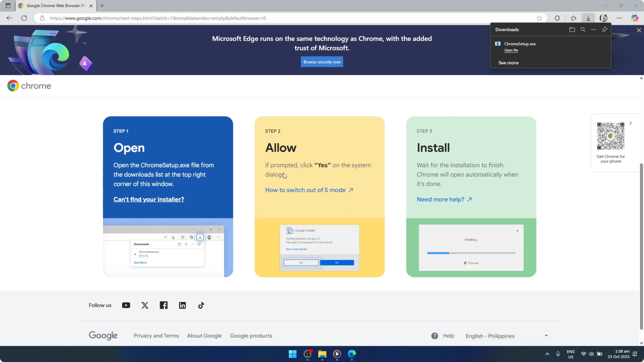Click Browse securely now button
Viewport: 644px width, 362px height.
[322, 62]
